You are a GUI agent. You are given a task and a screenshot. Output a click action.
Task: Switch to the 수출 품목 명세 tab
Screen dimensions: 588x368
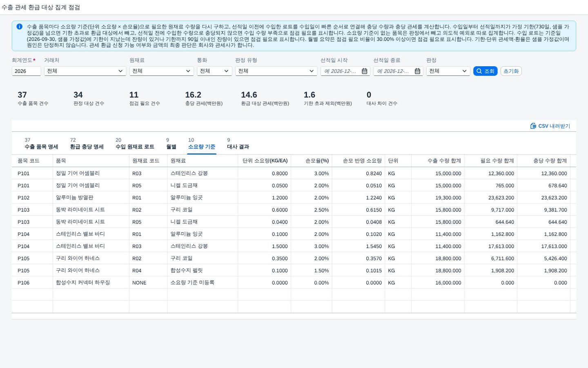coord(41,144)
